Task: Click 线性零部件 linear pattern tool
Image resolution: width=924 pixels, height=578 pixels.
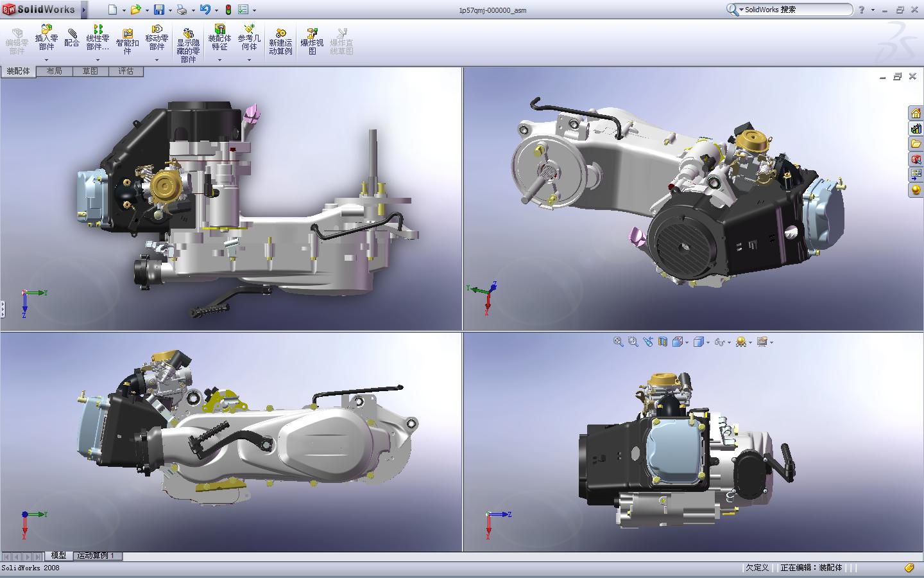Action: pos(98,39)
